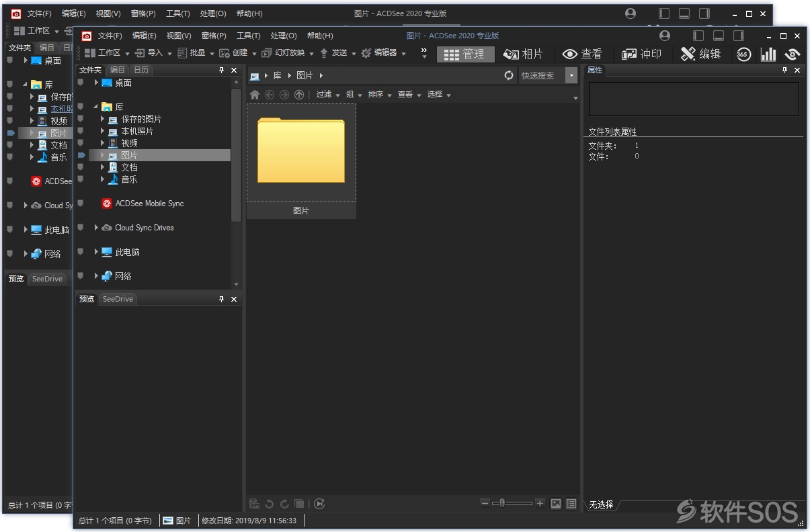Click the Up folder icon in file list toolbar
The height and width of the screenshot is (532, 810).
pos(299,95)
